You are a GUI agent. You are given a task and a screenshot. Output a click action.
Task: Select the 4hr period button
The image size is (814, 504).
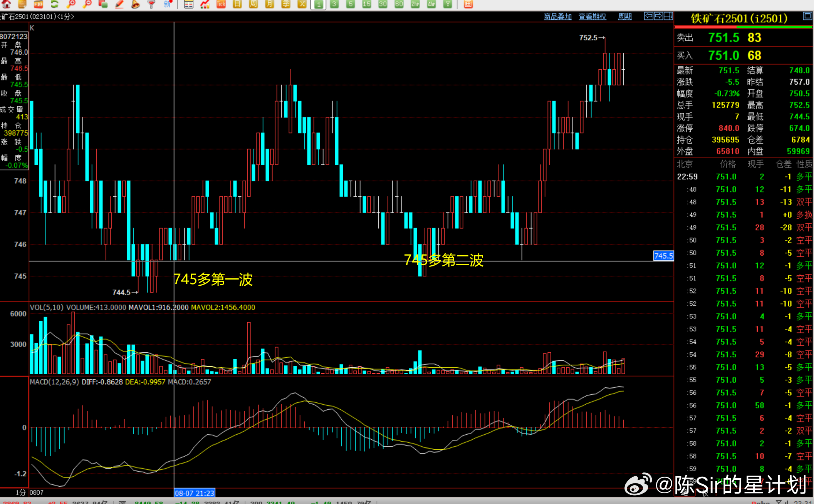coord(431,4)
